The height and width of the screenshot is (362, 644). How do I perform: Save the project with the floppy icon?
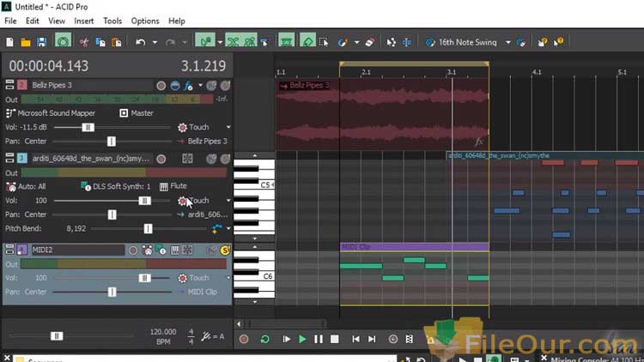(41, 42)
